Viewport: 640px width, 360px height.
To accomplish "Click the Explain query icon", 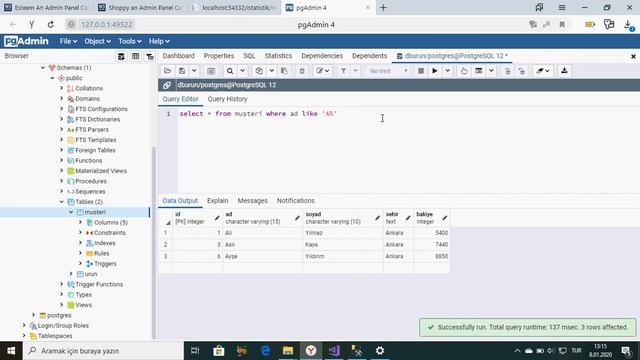I will coord(464,71).
